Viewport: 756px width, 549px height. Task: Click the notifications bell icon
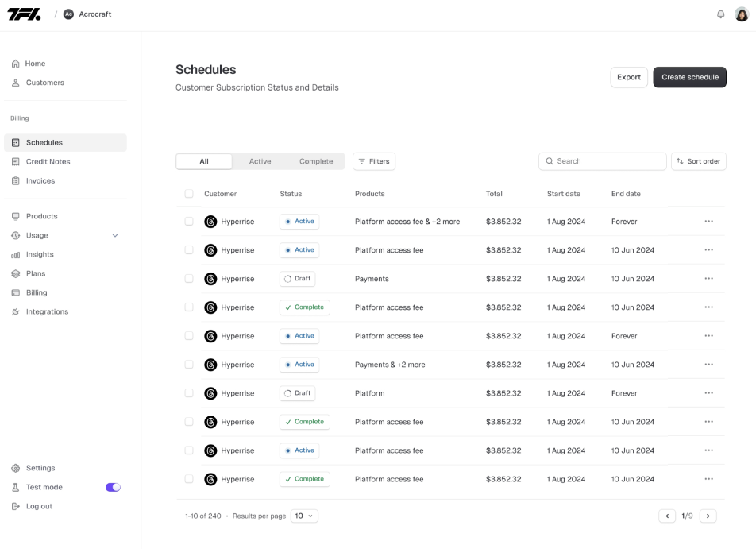720,14
